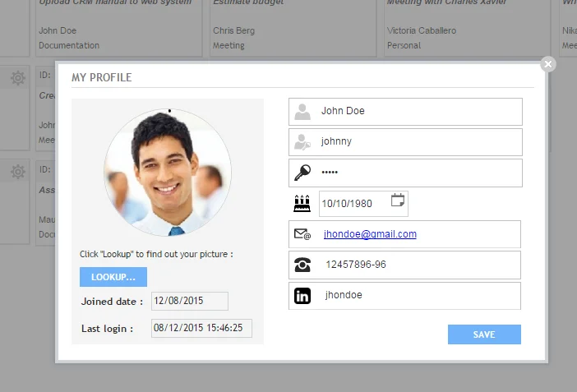Click the birth date field 10/10/1980
This screenshot has height=392, width=577.
353,204
